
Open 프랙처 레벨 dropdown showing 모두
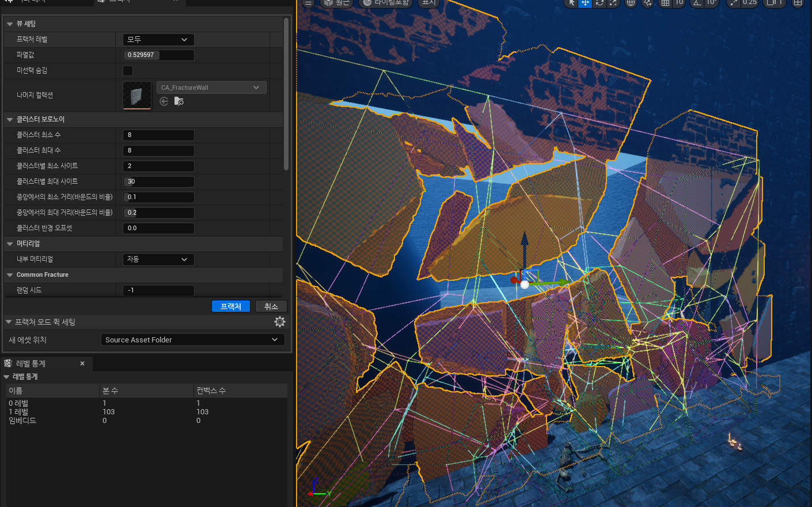[x=158, y=40]
